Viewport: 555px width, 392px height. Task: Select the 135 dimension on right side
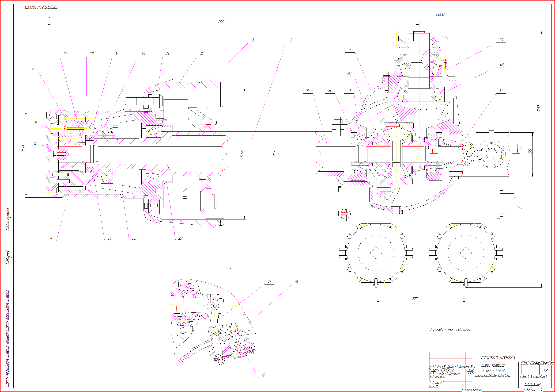[530, 151]
